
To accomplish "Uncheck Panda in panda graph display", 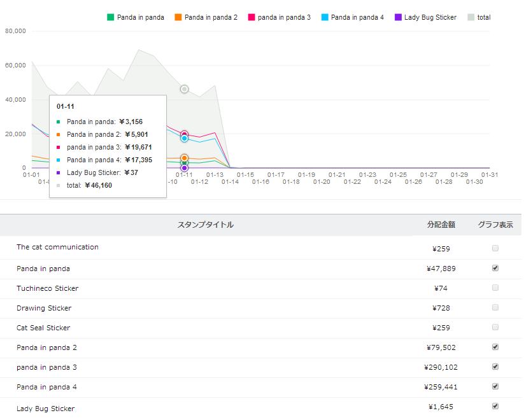I will [x=495, y=268].
